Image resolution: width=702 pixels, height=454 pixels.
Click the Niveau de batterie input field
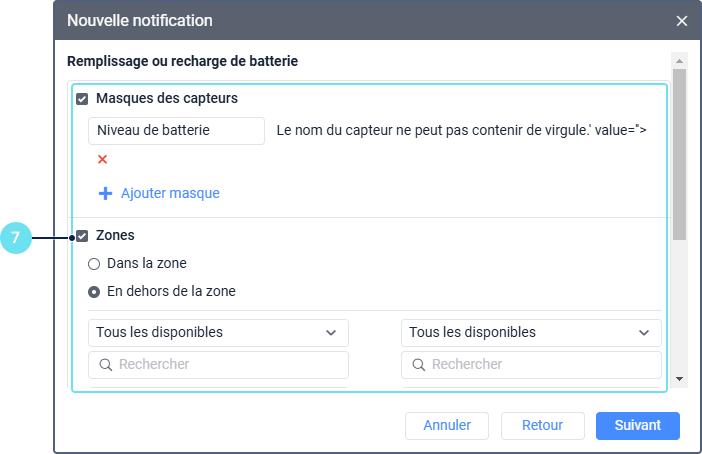click(176, 130)
